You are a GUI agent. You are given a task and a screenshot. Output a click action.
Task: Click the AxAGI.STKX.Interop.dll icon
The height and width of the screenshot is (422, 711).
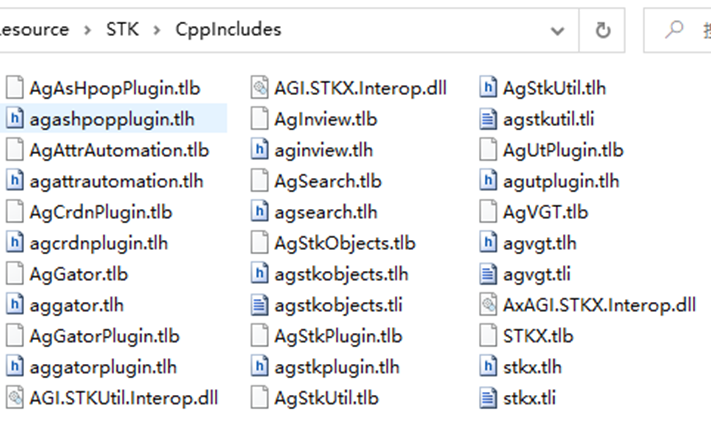[x=488, y=304]
